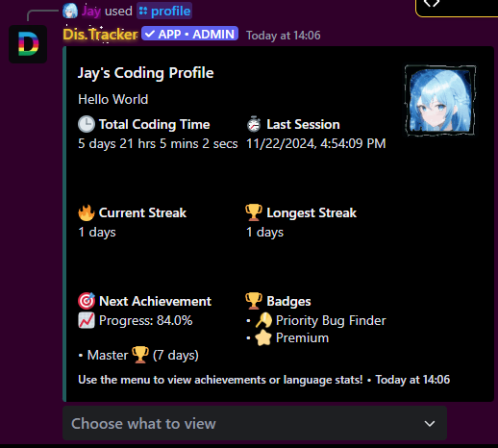Viewport: 498px width, 448px height.
Task: Click the Today at 14:06 message timestamp
Action: (284, 36)
